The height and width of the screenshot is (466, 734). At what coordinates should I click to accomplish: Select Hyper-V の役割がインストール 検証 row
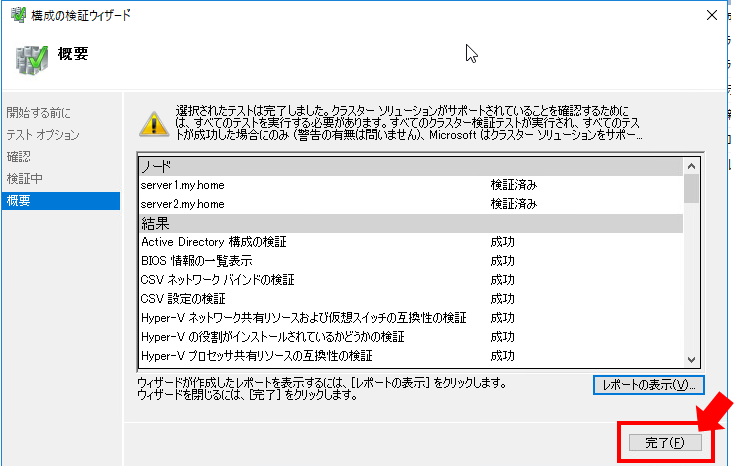(411, 337)
